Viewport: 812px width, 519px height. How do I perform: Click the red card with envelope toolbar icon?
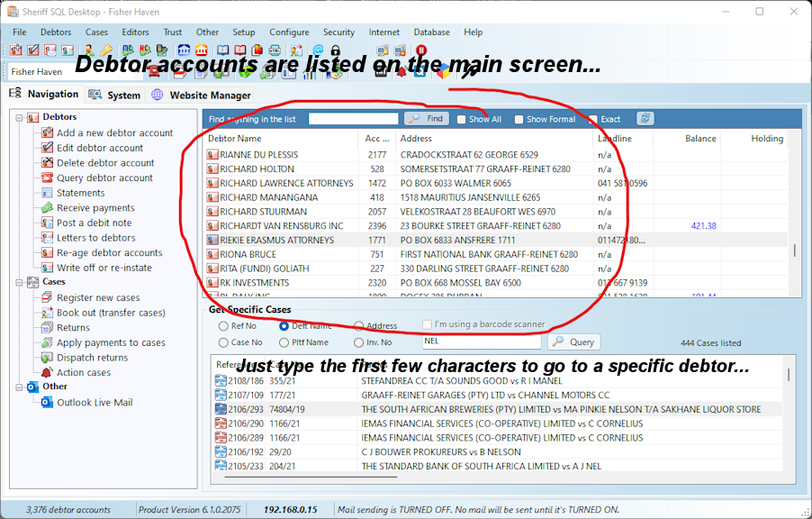(x=50, y=50)
